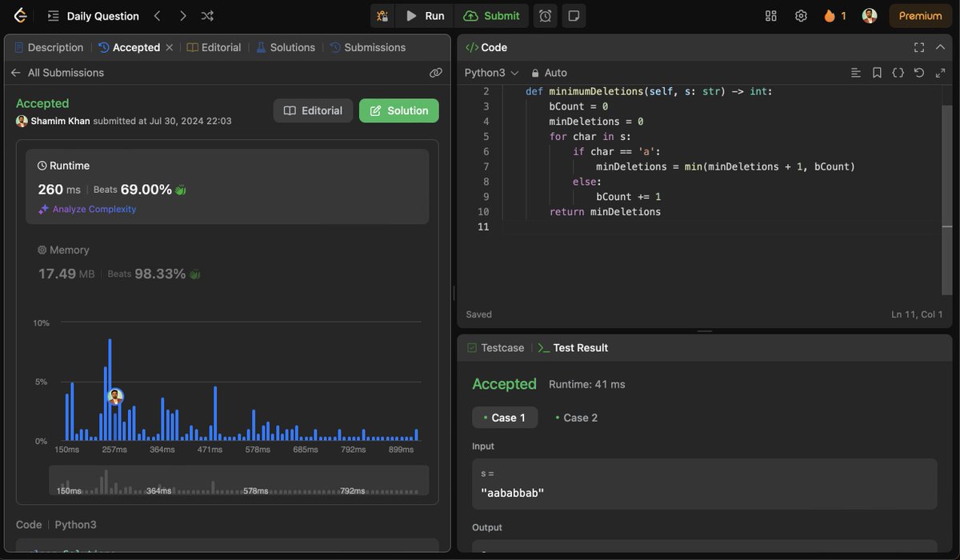
Task: Close the Accepted tab
Action: (x=169, y=47)
